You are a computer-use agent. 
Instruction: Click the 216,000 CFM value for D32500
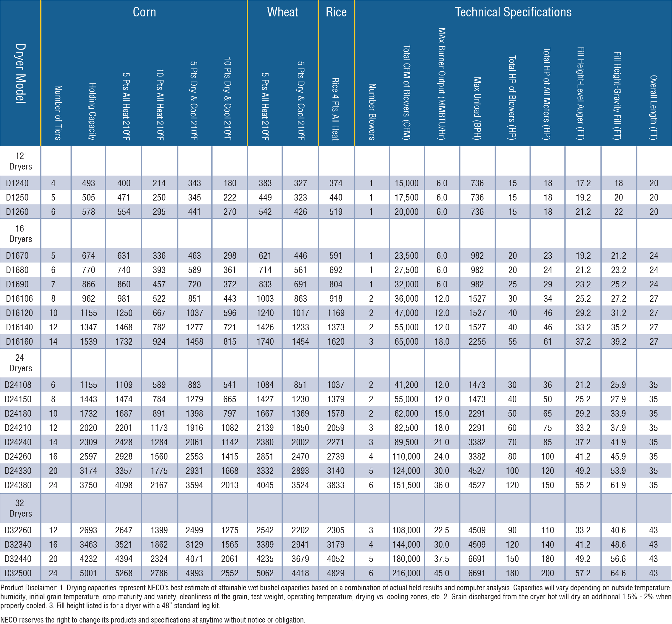(406, 573)
